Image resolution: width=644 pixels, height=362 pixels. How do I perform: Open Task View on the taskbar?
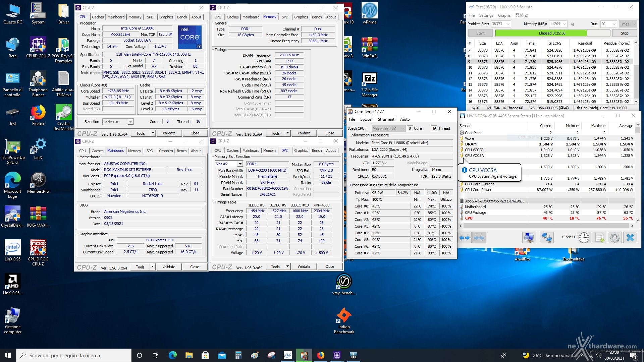[x=156, y=355]
